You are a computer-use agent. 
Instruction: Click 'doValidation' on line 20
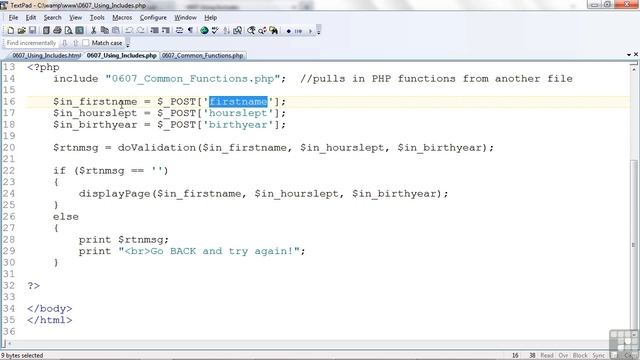coord(157,147)
